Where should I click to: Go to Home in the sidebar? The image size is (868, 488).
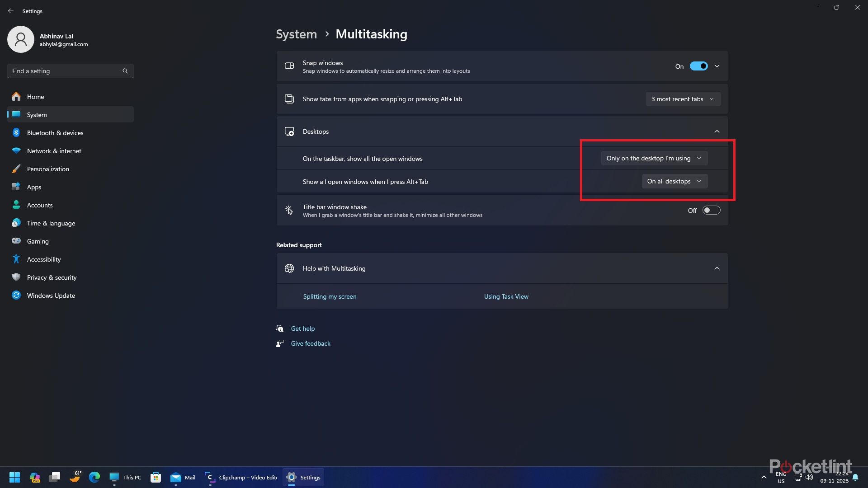[35, 96]
